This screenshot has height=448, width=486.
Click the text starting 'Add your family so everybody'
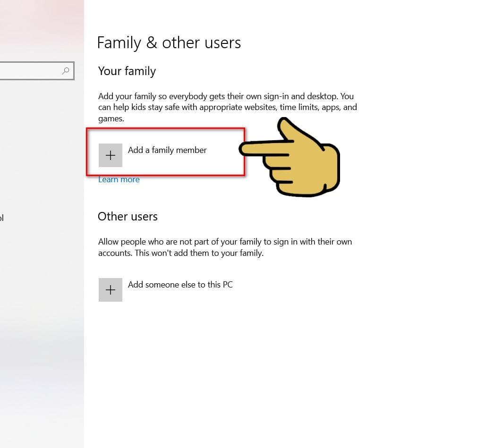(x=228, y=107)
